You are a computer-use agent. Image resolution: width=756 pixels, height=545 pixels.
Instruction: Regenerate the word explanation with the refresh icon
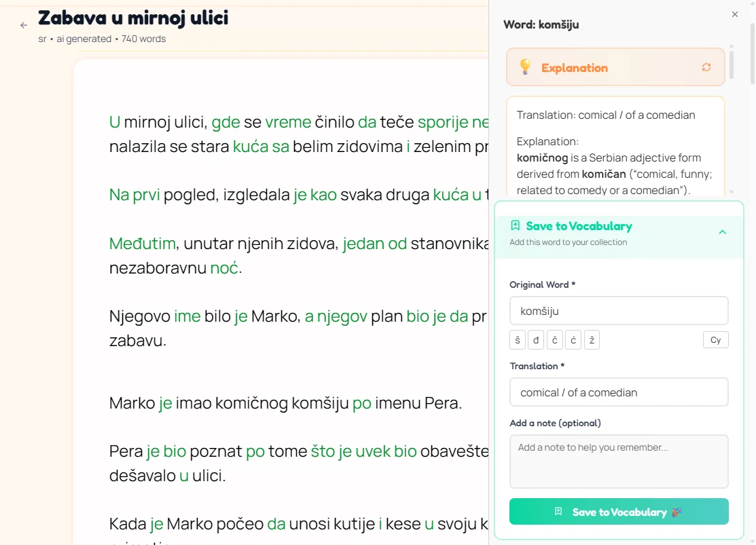pos(706,67)
